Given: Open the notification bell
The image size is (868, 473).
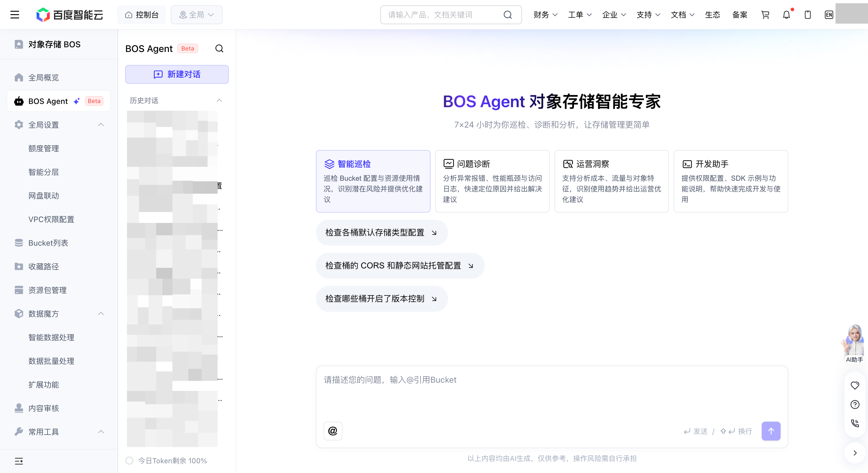Looking at the screenshot, I should [x=787, y=15].
